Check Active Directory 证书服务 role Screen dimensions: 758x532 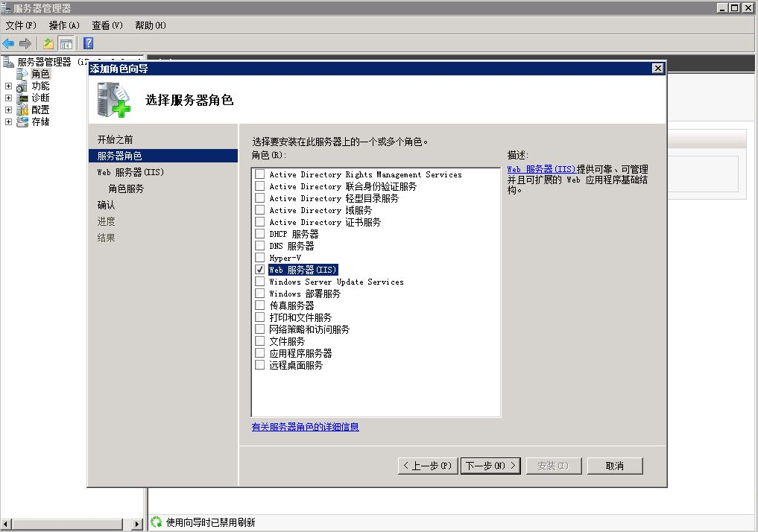click(x=260, y=222)
